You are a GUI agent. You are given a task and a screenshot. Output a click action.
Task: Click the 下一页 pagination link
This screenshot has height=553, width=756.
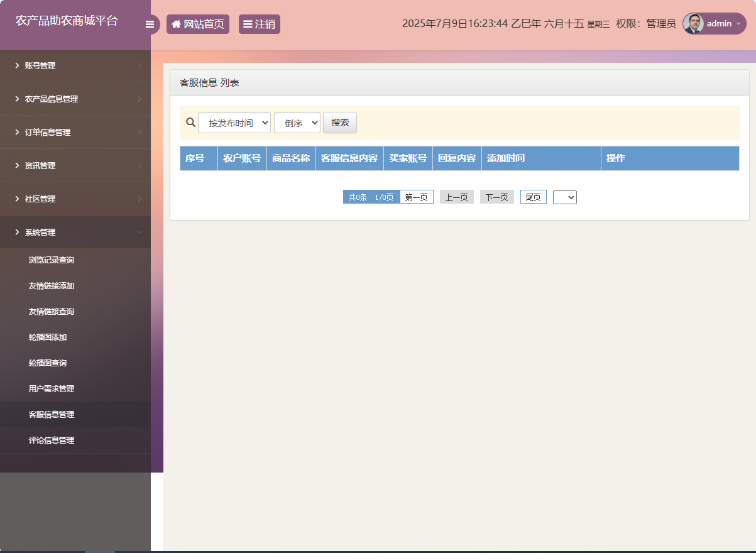[x=496, y=197]
